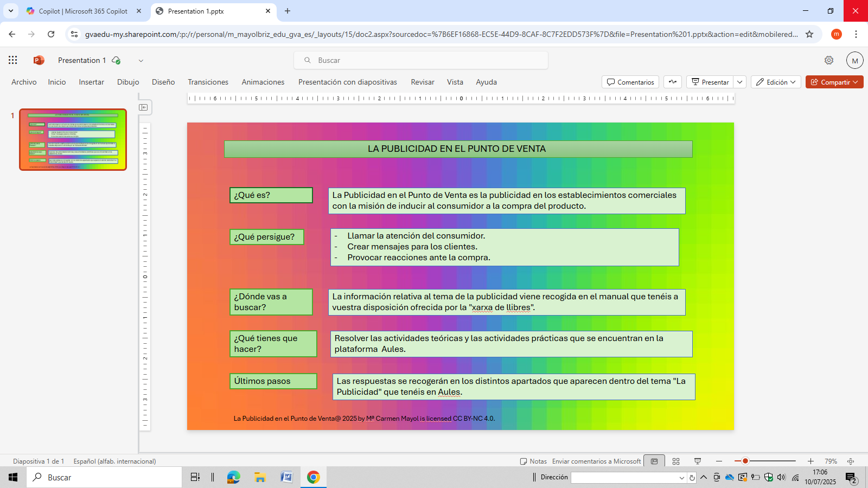Expand the Presentar options arrow
The image size is (868, 488).
pyautogui.click(x=740, y=82)
